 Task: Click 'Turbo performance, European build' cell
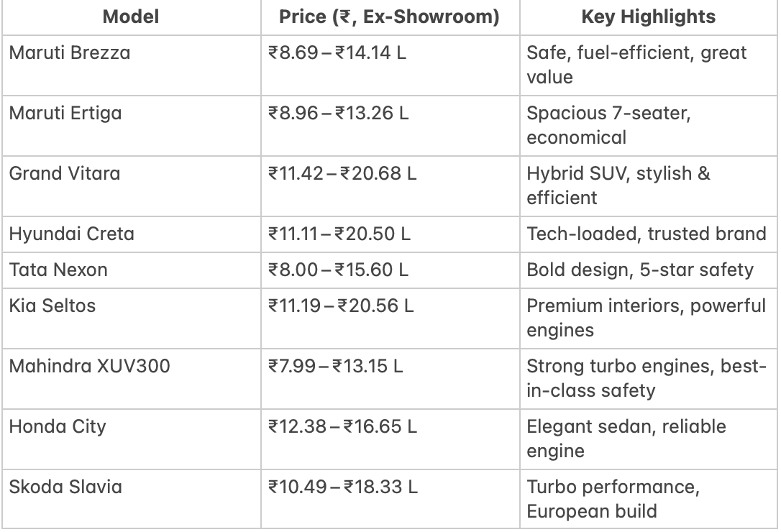point(649,499)
